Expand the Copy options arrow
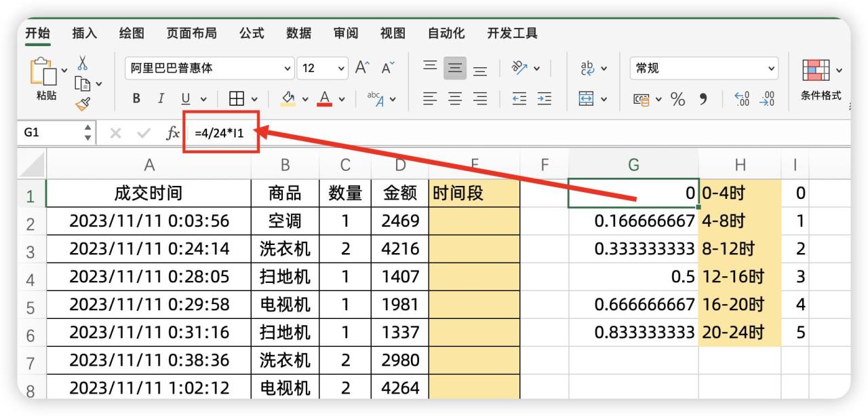868x416 pixels. (x=99, y=84)
